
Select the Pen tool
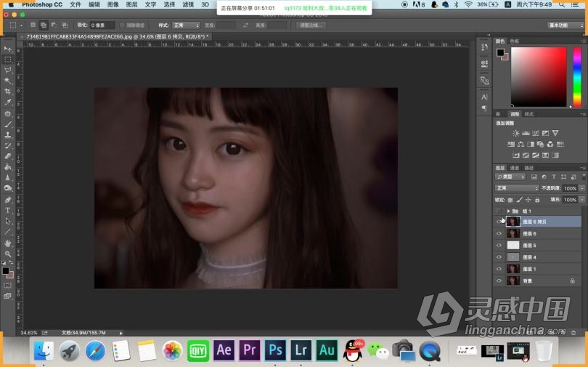click(x=7, y=200)
